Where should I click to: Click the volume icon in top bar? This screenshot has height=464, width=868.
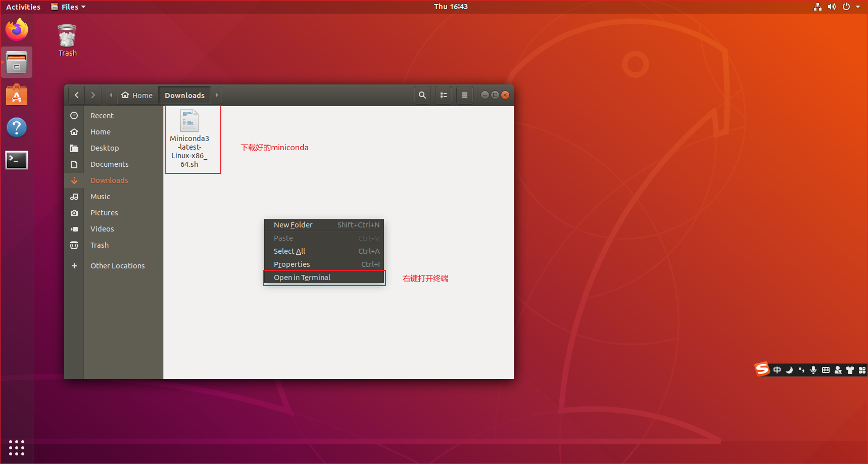(x=832, y=7)
